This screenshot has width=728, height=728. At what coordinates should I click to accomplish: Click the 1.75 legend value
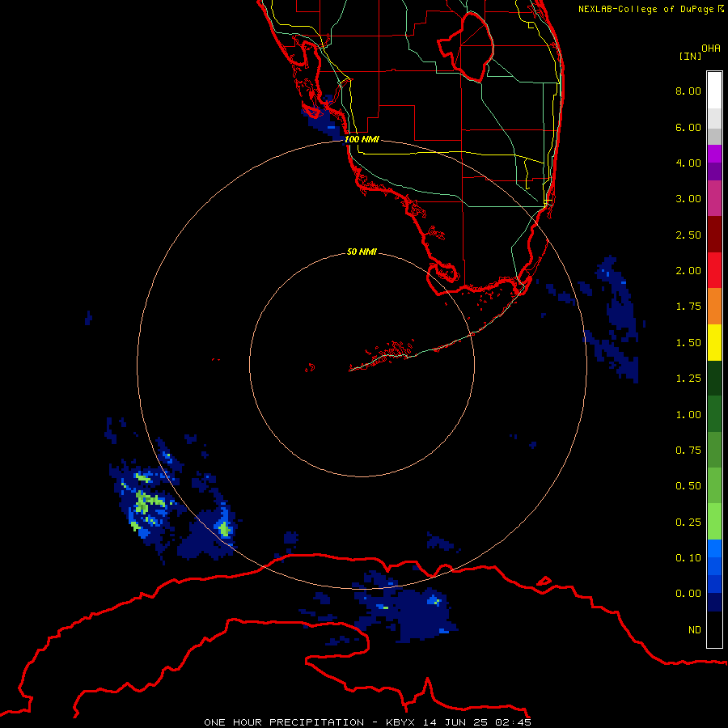click(688, 307)
